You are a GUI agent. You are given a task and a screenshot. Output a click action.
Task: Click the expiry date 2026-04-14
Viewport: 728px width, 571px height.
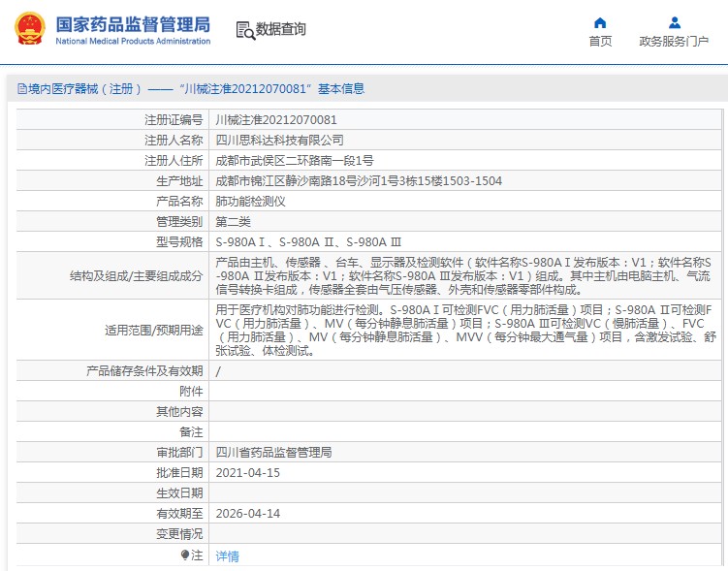pos(246,513)
